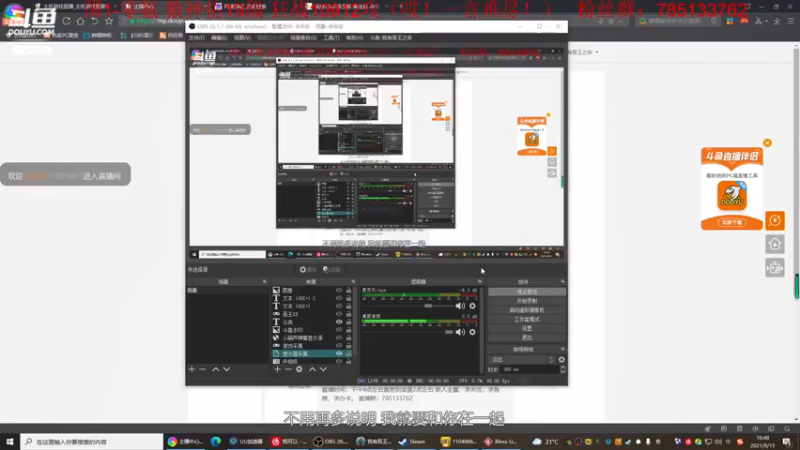This screenshot has width=800, height=450.
Task: Open 桌面音频 audio settings gear
Action: 472,332
